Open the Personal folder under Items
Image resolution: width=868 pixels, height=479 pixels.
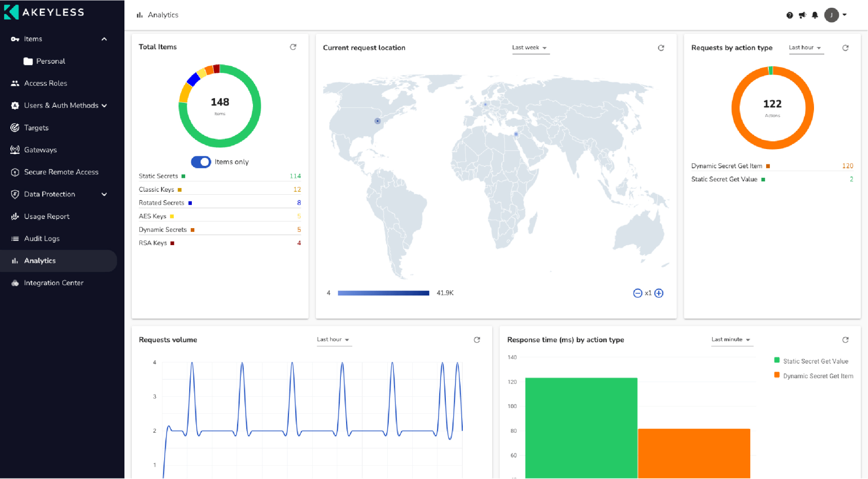[x=51, y=61]
